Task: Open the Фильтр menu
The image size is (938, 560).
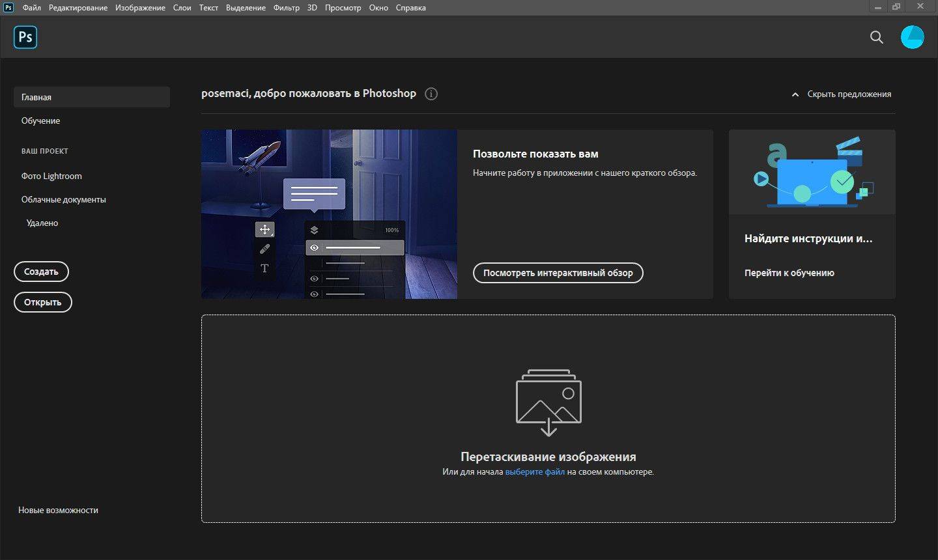Action: pos(287,8)
